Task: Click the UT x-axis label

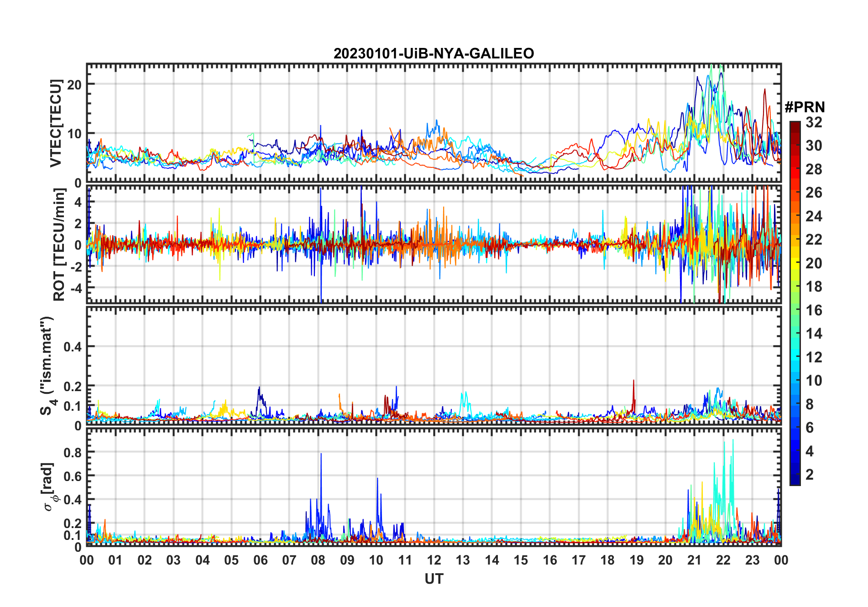Action: coord(434,579)
